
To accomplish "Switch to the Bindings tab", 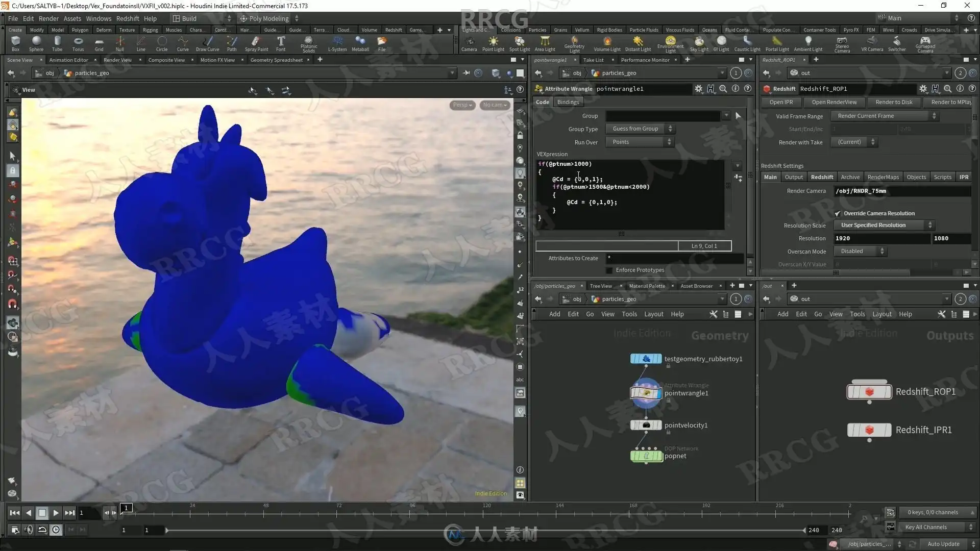I will [x=568, y=102].
